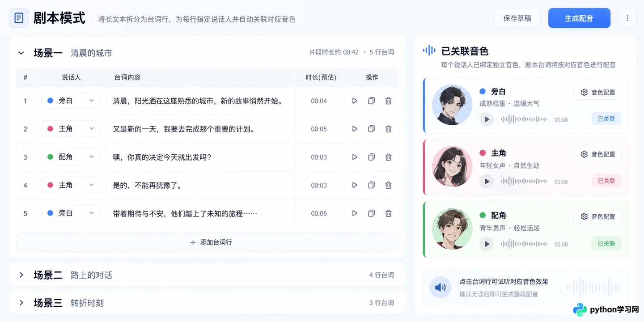644x322 pixels.
Task: Play the 旁白 voice sample
Action: (x=487, y=119)
